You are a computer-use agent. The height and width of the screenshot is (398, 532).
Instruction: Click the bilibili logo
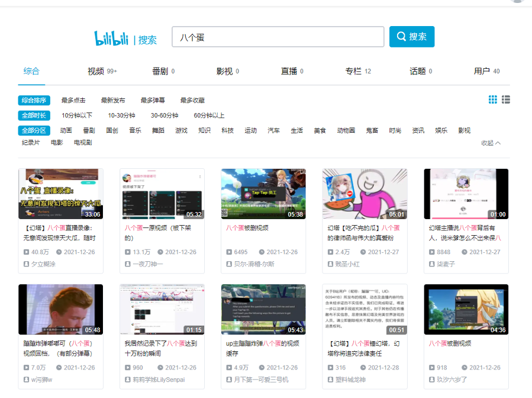pos(112,38)
